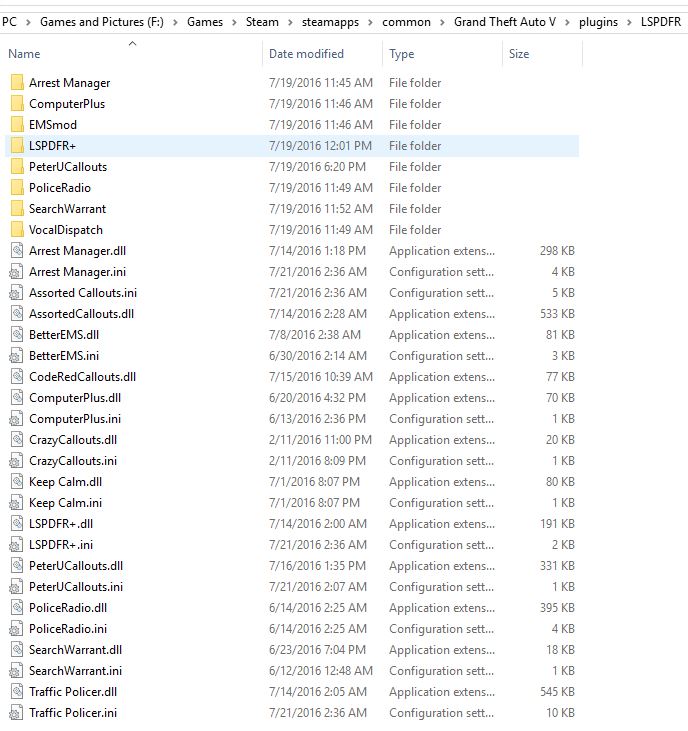Click the PoliceRadio folder icon
688x731 pixels.
point(17,187)
